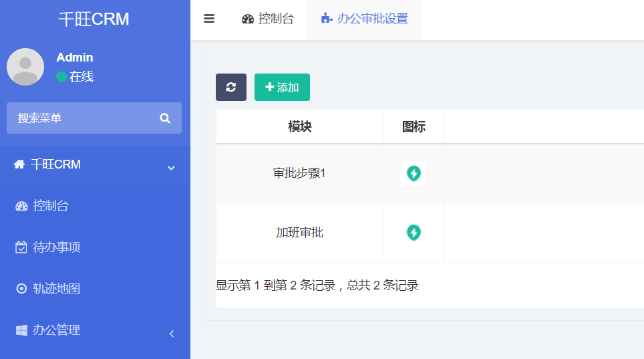The height and width of the screenshot is (359, 644).
Task: Click the 办公管理 Windows-style grid icon
Action: point(21,330)
